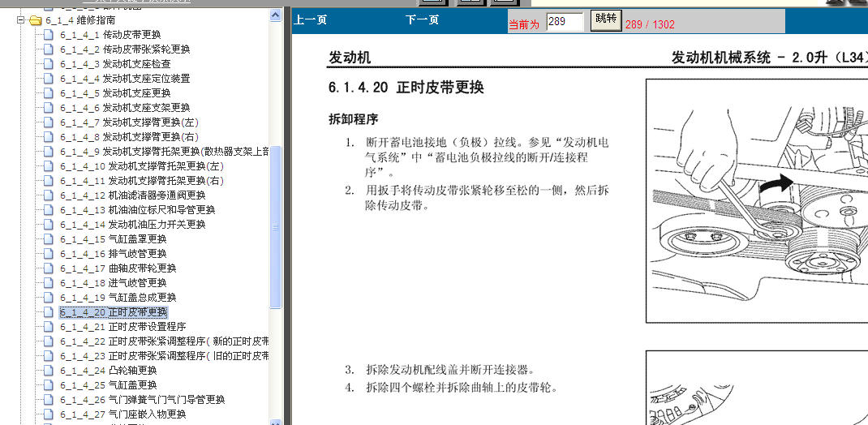
Task: Open 6_1_4_14 发动机油压力开关更换 topic
Action: click(x=133, y=225)
